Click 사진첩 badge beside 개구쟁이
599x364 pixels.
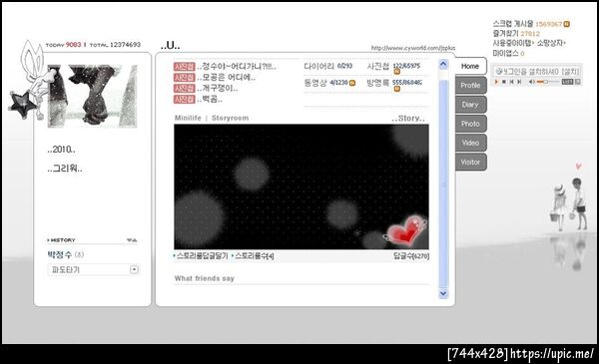coord(185,89)
